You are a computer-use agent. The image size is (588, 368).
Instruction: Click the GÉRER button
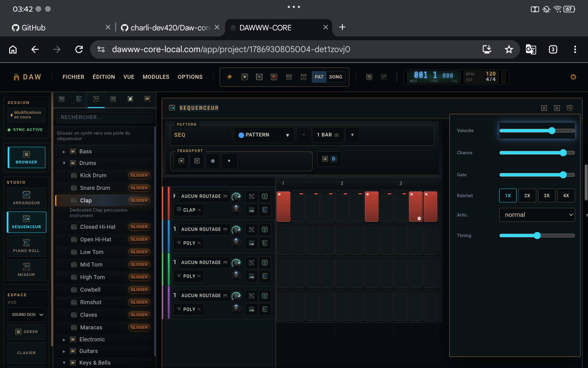click(26, 332)
